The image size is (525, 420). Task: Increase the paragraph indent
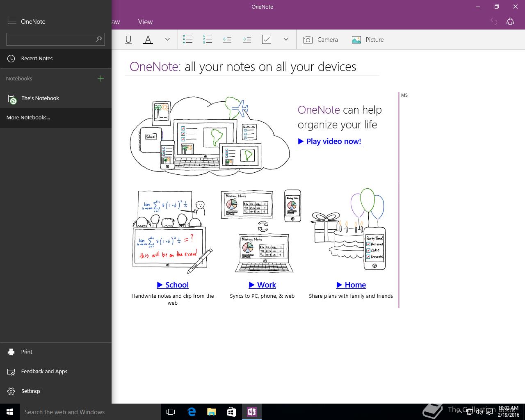[x=247, y=39]
